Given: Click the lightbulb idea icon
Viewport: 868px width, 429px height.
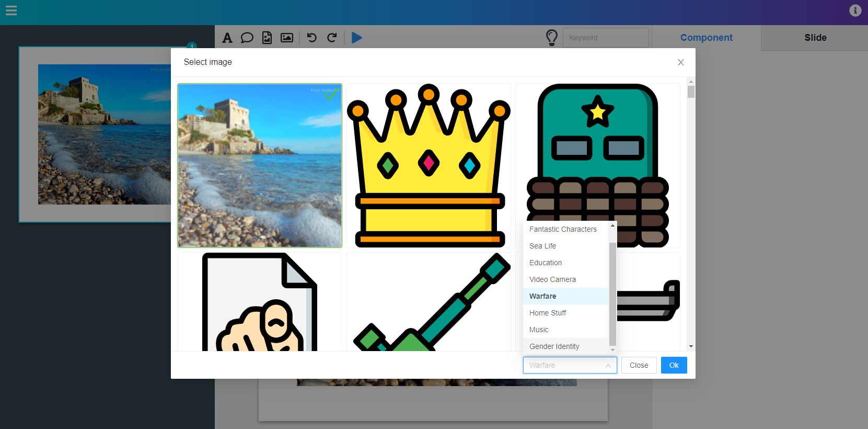Looking at the screenshot, I should [x=551, y=38].
